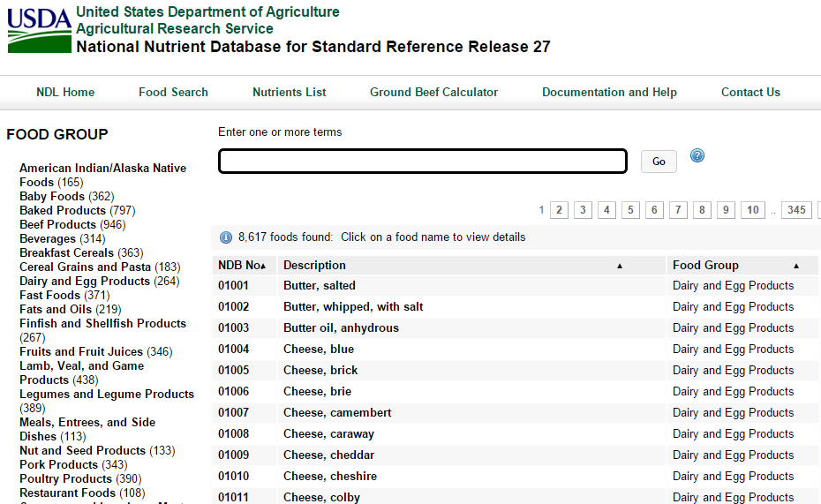Screen dimensions: 821x504
Task: Sort by the Description column arrow
Action: pyautogui.click(x=619, y=266)
